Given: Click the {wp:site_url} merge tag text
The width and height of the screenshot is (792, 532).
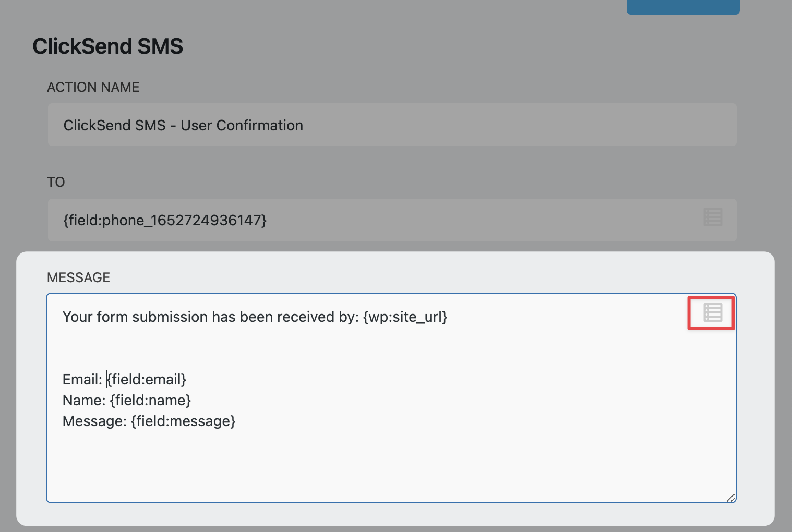Looking at the screenshot, I should click(x=405, y=317).
